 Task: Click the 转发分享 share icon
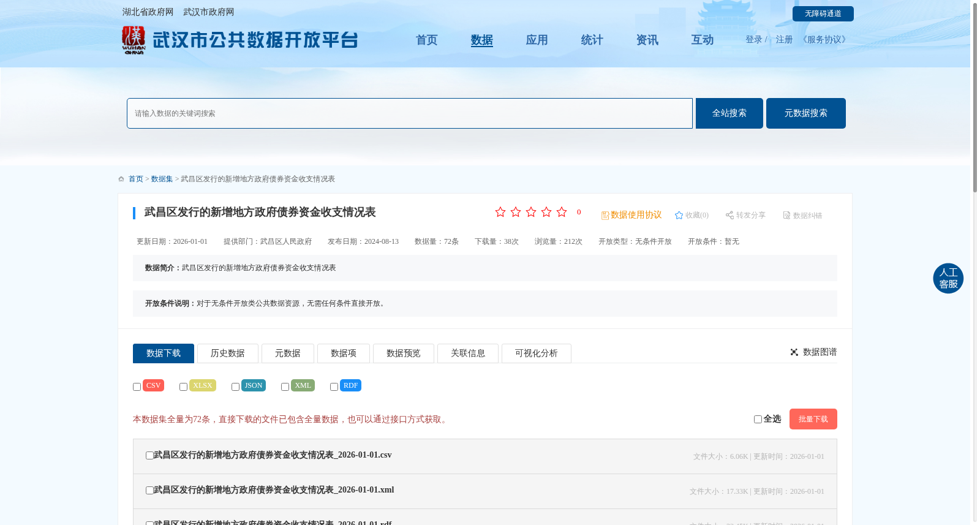pos(729,215)
